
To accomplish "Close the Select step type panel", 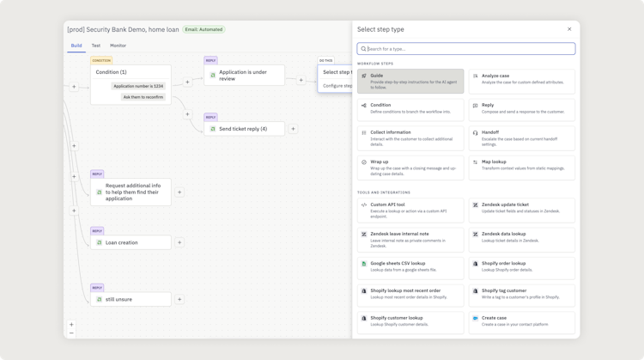I will coord(569,29).
